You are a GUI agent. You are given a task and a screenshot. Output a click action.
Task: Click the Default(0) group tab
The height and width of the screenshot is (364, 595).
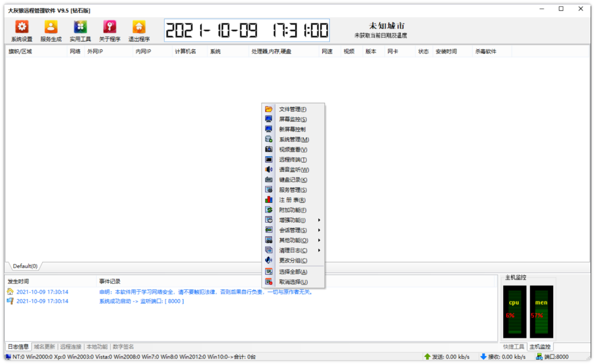tap(25, 266)
